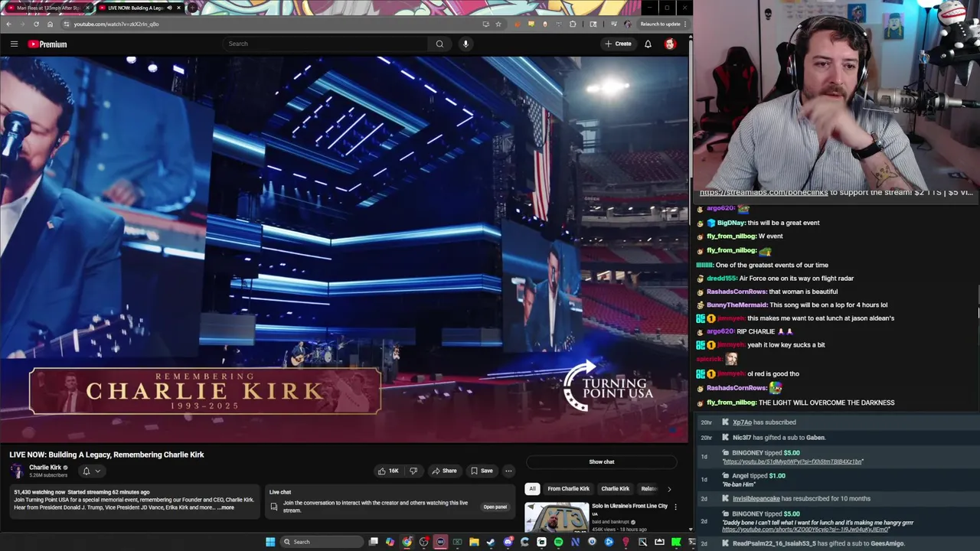This screenshot has width=980, height=551.
Task: Click Open panel for live chat
Action: coord(495,507)
